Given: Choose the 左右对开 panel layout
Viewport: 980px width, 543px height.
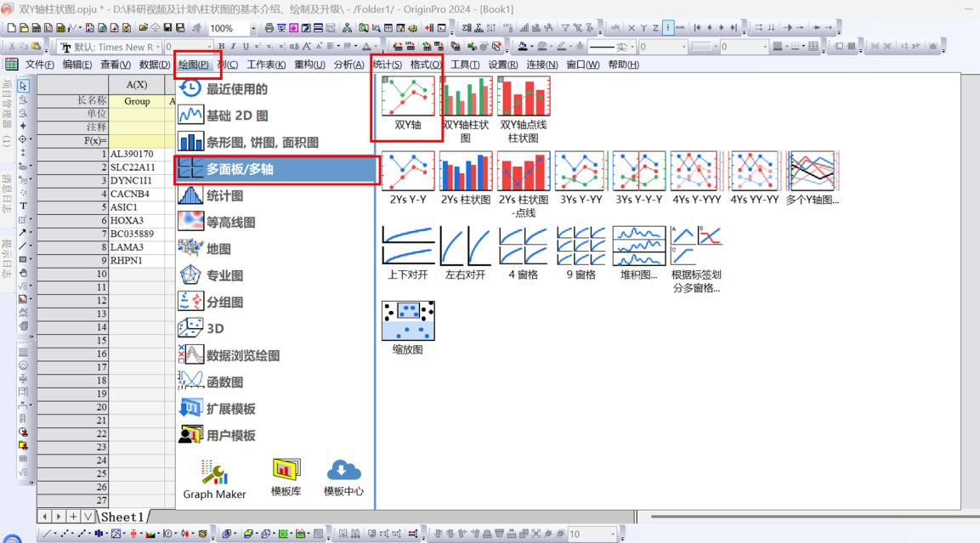Looking at the screenshot, I should pos(466,253).
